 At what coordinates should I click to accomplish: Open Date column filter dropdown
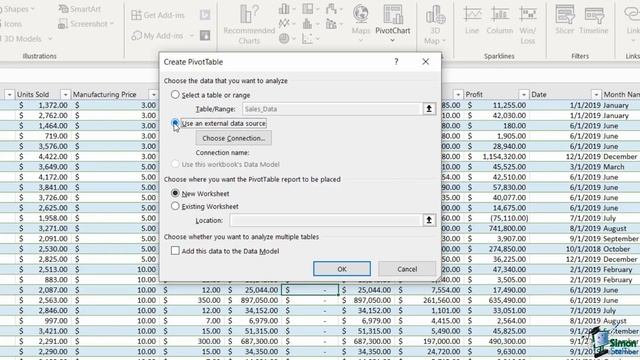[596, 95]
